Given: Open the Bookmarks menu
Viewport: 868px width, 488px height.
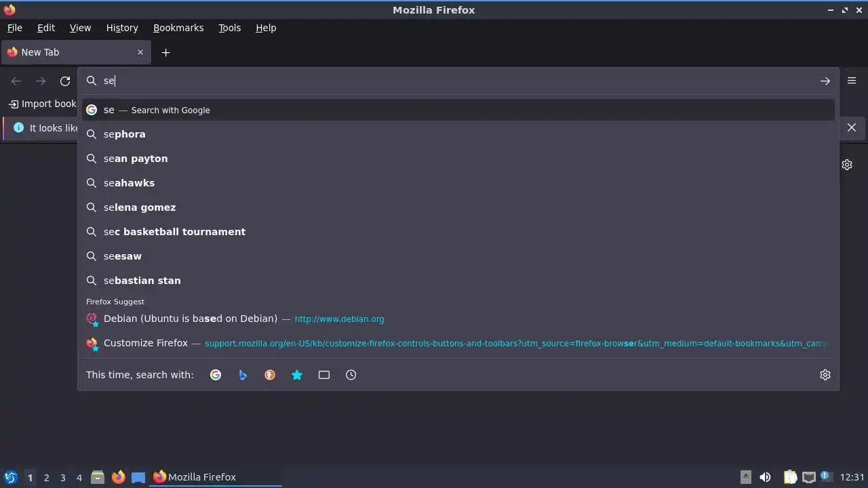Looking at the screenshot, I should coord(178,28).
